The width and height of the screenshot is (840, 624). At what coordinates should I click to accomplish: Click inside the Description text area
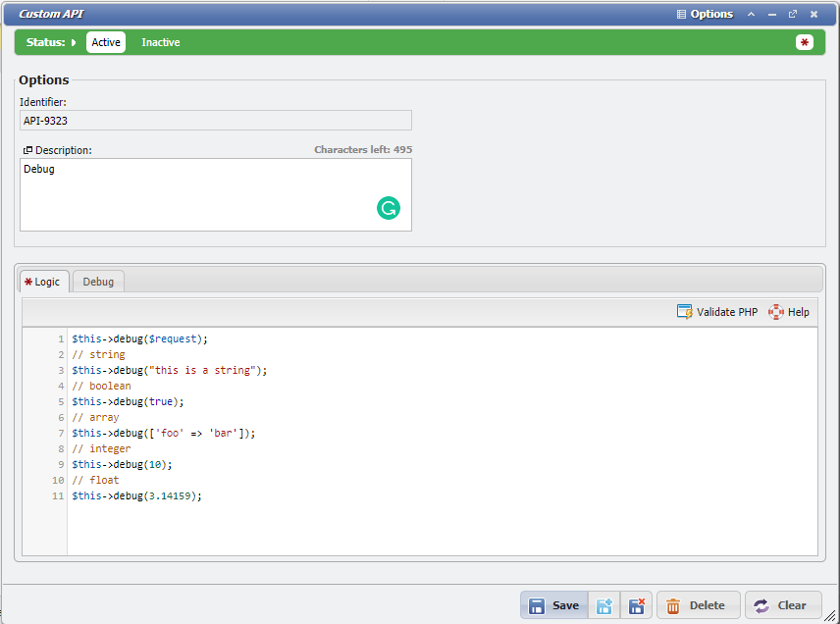coord(196,194)
